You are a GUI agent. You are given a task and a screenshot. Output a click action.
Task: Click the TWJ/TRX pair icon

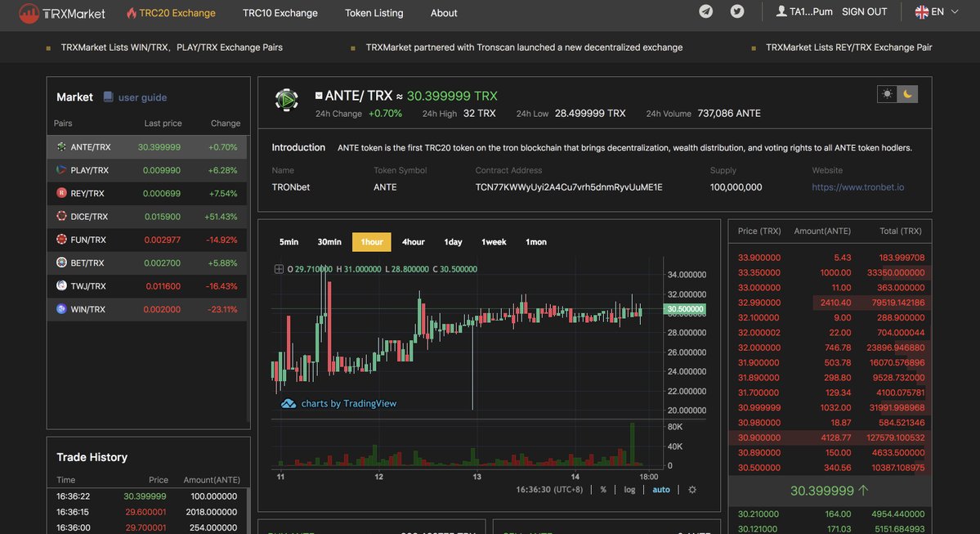pyautogui.click(x=61, y=285)
